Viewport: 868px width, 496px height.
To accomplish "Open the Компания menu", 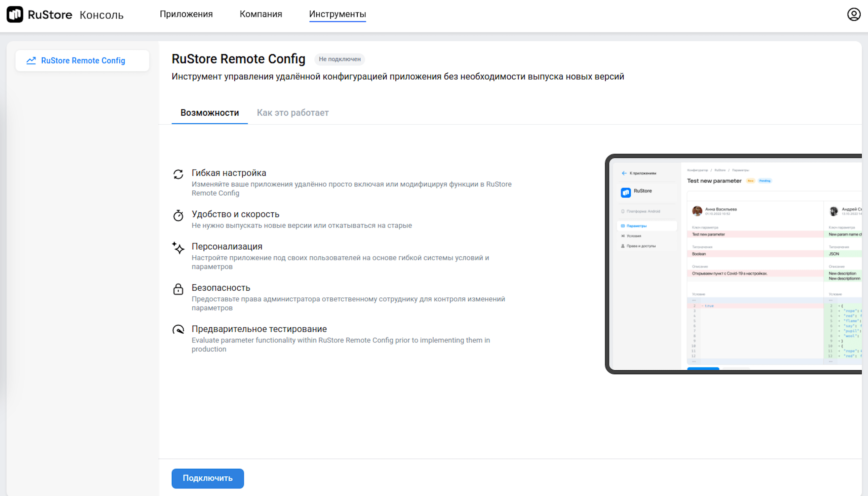I will pos(261,14).
